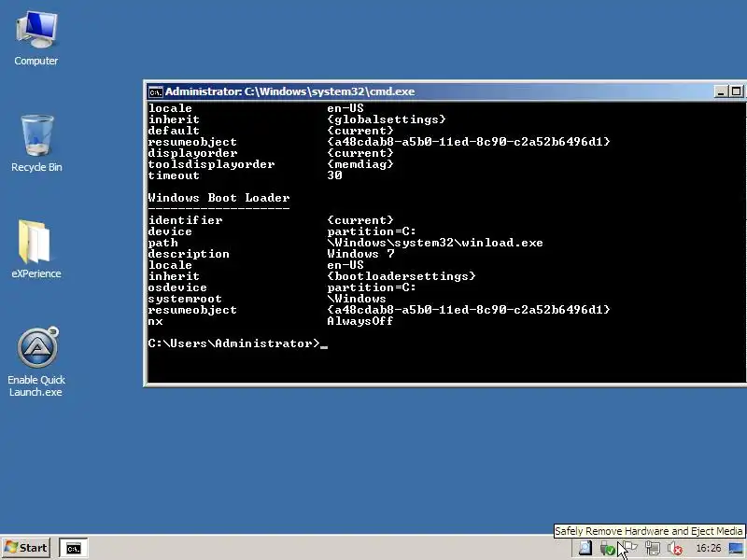Click the 16:26 clock
The height and width of the screenshot is (560, 747).
pyautogui.click(x=709, y=549)
